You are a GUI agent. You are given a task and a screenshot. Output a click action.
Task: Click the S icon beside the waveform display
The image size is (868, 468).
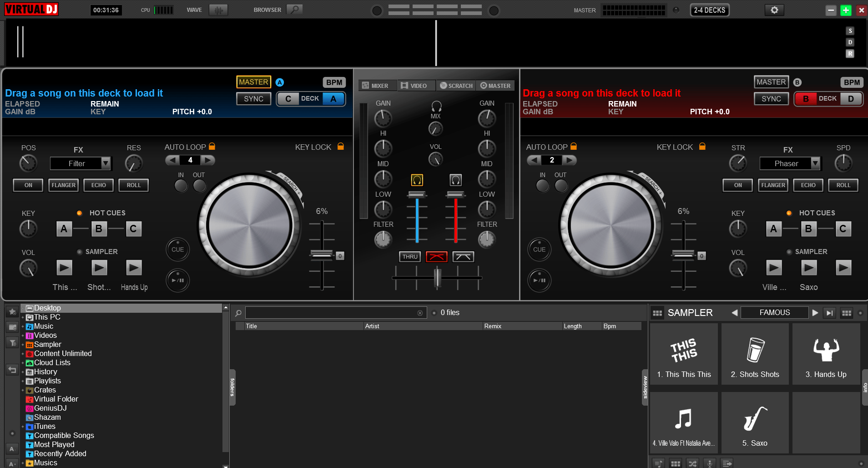(850, 31)
